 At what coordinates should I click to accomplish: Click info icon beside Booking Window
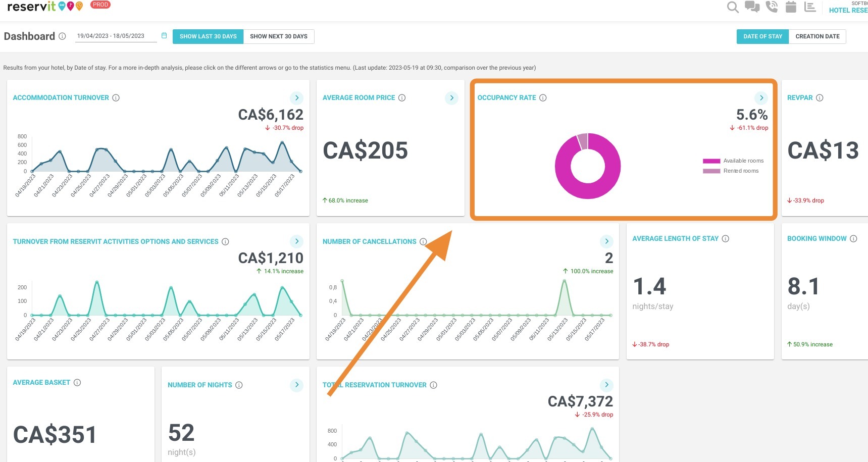853,238
